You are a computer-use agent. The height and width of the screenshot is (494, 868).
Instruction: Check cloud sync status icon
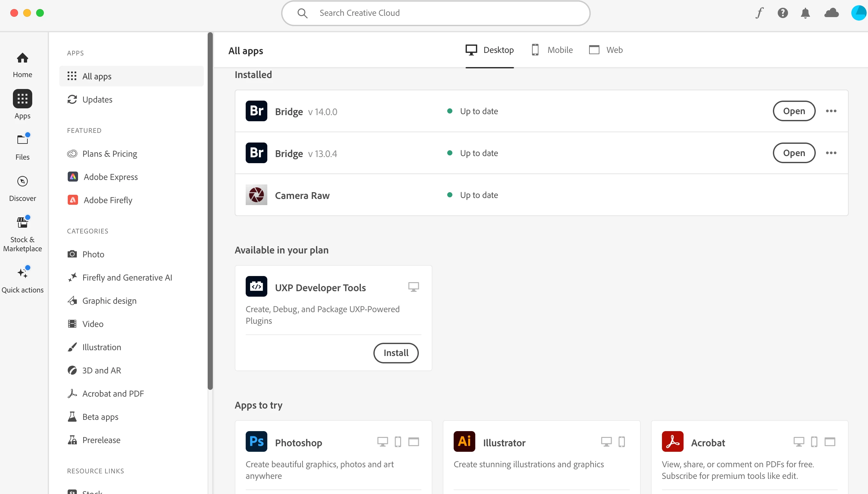coord(831,13)
